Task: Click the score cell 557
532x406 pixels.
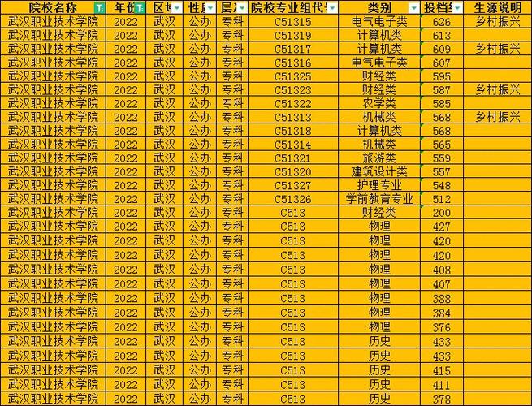Action: coord(442,171)
